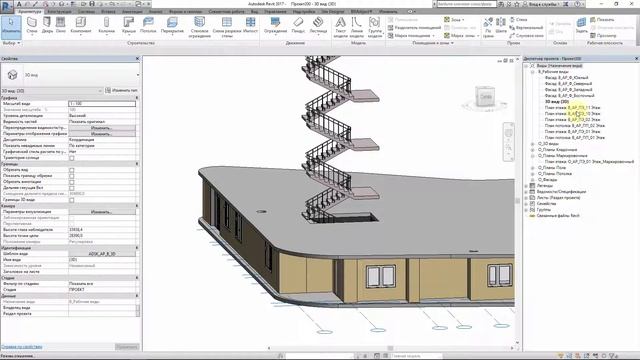Toggle the Обрезать вид checkbox

(x=71, y=170)
